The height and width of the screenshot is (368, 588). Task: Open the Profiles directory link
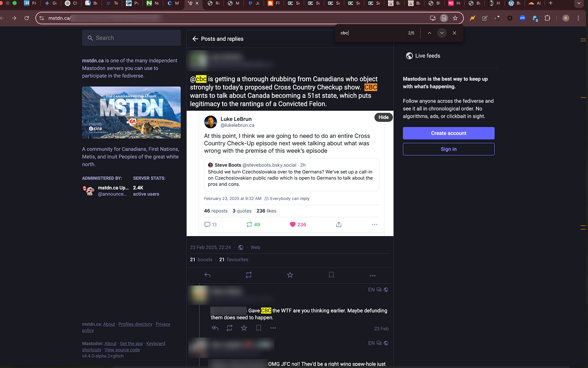135,324
